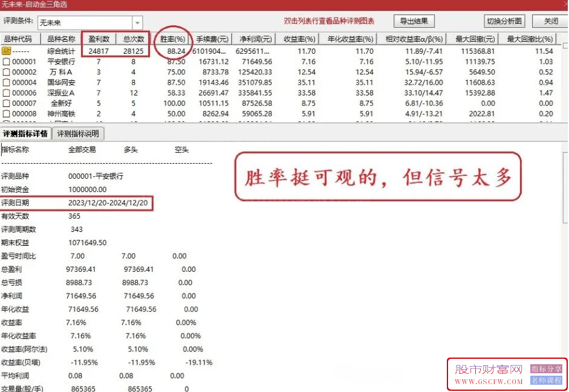
Task: Click the 24817 profit count cell
Action: click(x=99, y=51)
